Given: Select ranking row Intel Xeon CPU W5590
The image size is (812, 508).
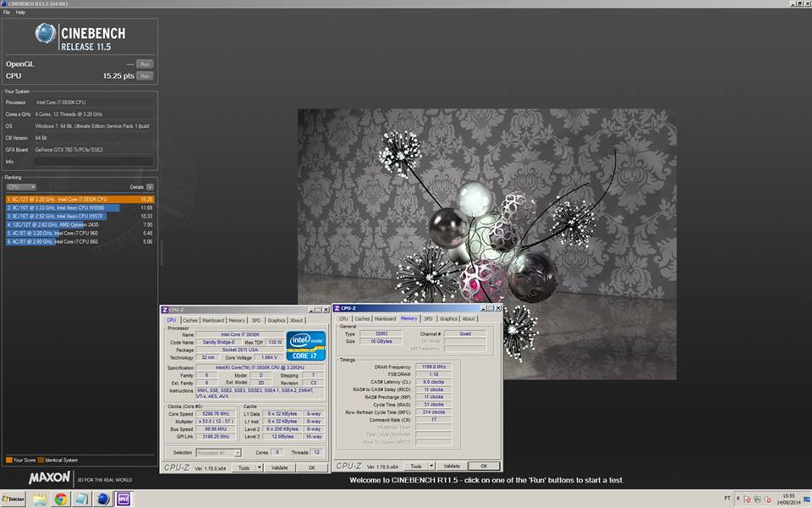Looking at the screenshot, I should [80, 207].
